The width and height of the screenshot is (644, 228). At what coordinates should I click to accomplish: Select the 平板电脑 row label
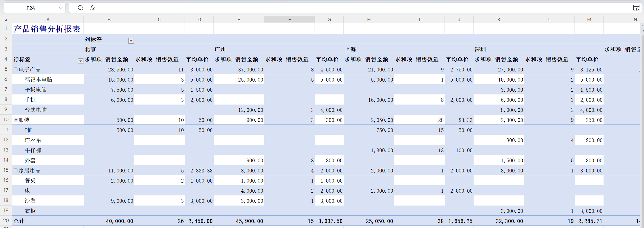point(36,90)
